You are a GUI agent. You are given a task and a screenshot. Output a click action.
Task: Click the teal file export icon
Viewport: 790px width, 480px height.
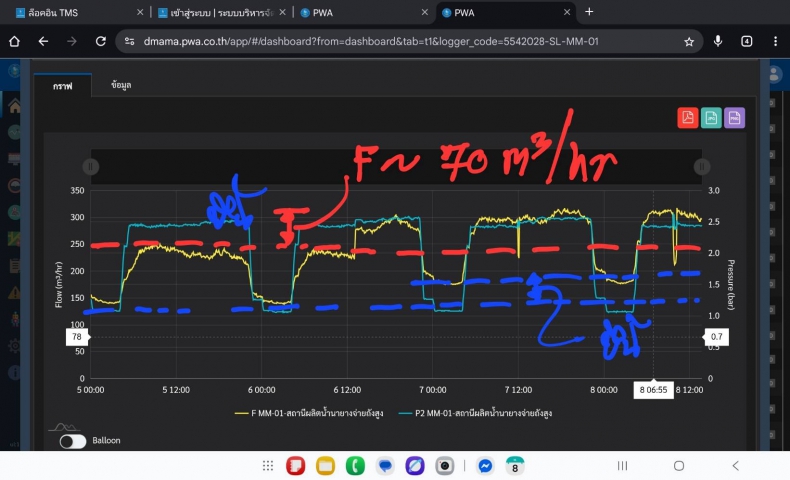click(711, 118)
